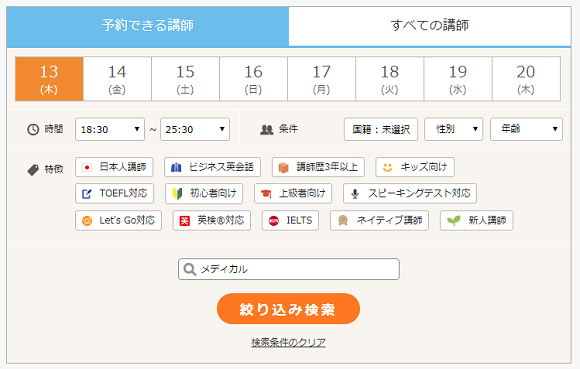Open the 性別 gender dropdown
The height and width of the screenshot is (369, 580).
click(x=453, y=129)
